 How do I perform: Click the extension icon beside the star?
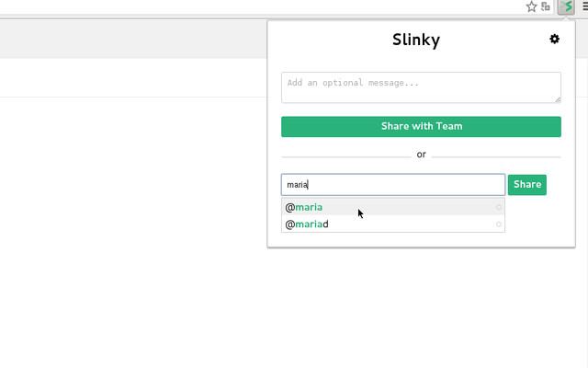point(546,6)
